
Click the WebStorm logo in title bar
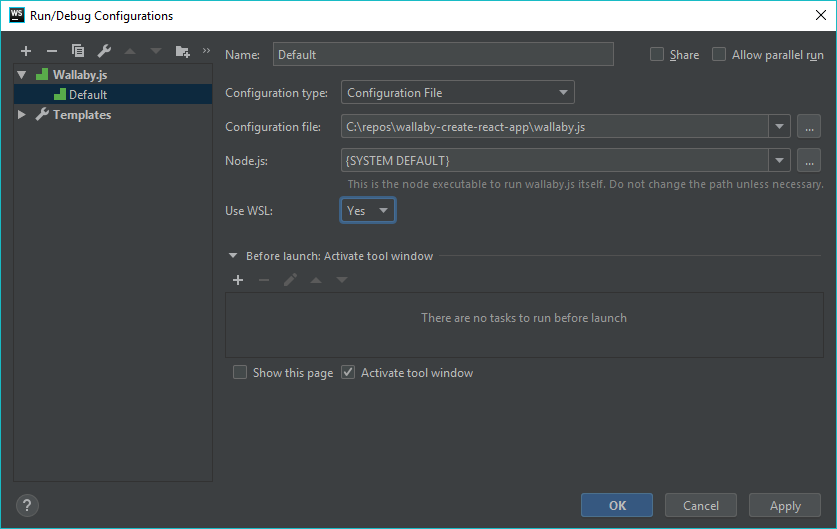(x=17, y=15)
